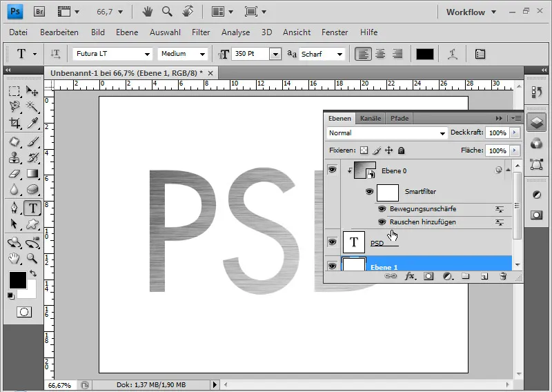Open the Fläche slider arrow
This screenshot has width=552, height=392.
click(x=514, y=150)
